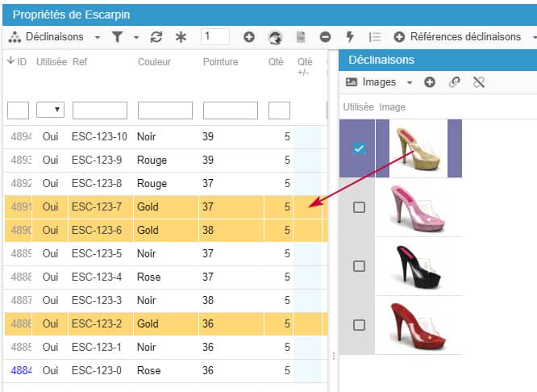Click the plus icon next to quantity field
This screenshot has width=537, height=392.
tap(249, 37)
